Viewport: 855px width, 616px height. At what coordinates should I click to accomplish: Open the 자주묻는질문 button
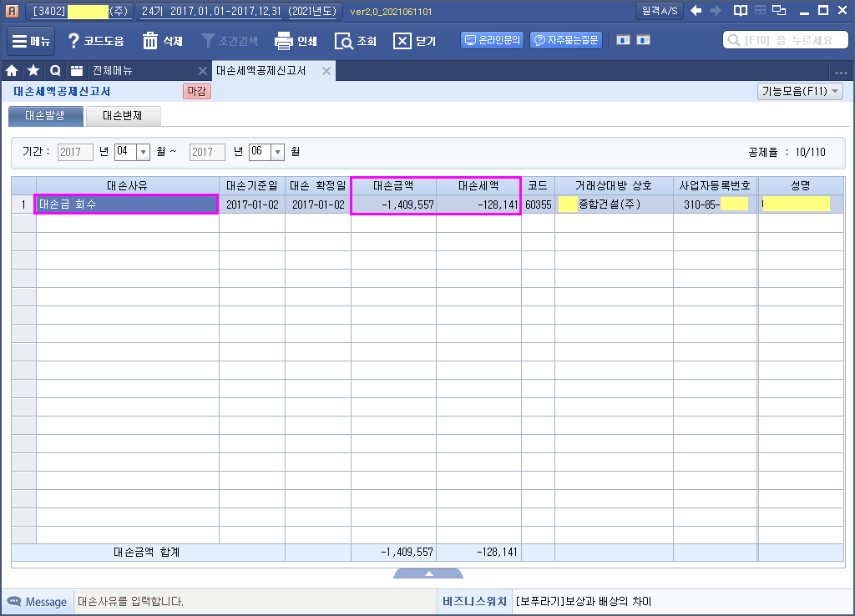point(565,40)
